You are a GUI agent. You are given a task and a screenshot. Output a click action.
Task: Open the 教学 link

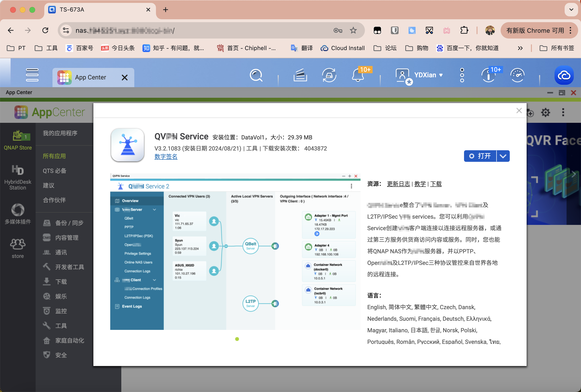click(420, 184)
